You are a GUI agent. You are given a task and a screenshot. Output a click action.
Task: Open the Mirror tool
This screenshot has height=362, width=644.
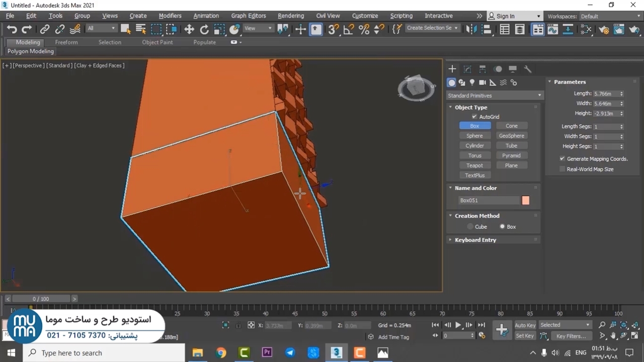pyautogui.click(x=471, y=29)
